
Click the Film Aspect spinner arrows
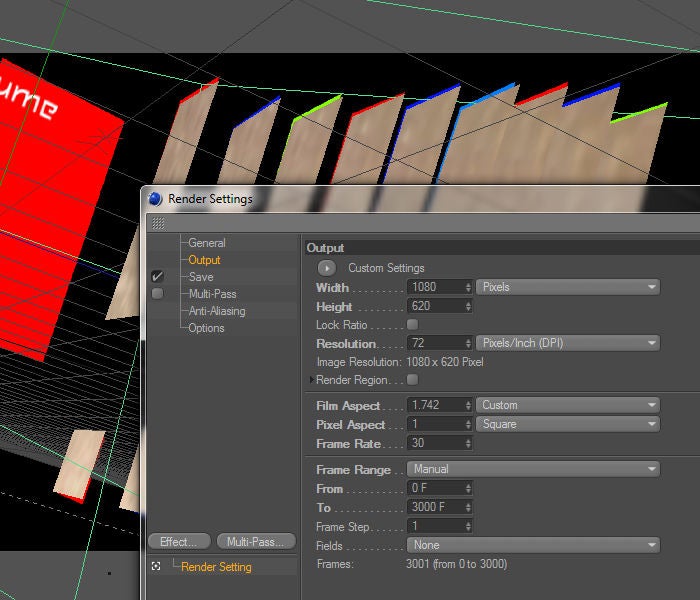pos(468,405)
